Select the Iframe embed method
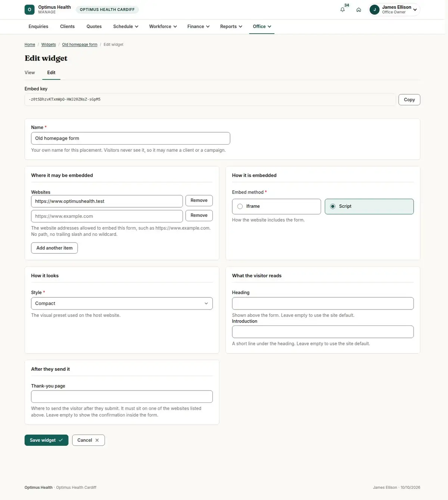Viewport: 448px width, 500px height. [276, 206]
